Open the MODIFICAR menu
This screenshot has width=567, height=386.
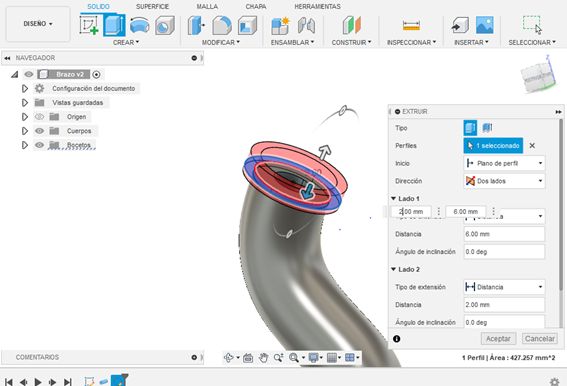coord(221,42)
